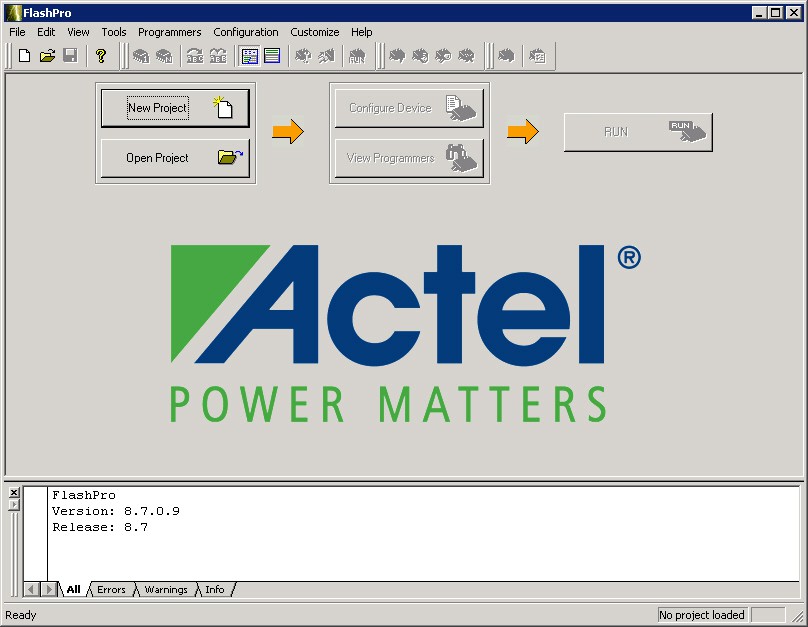
Task: Click the log tab scroll left arrow
Action: (x=31, y=589)
